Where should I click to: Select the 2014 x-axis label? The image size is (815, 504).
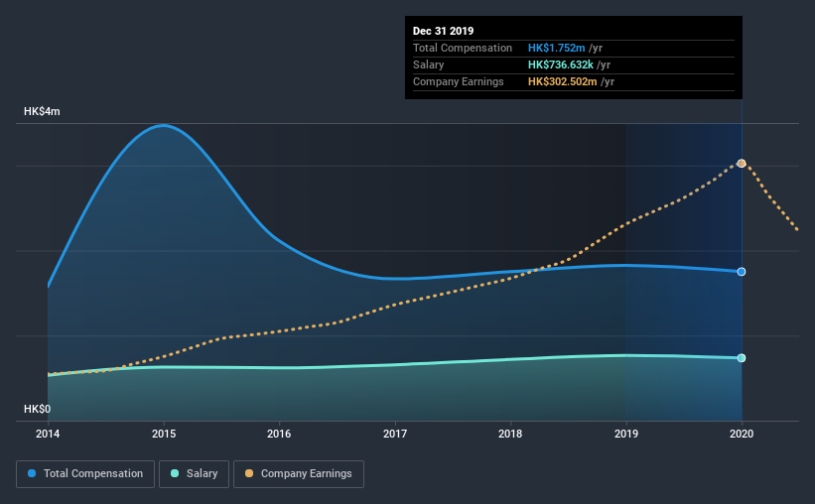tap(48, 434)
